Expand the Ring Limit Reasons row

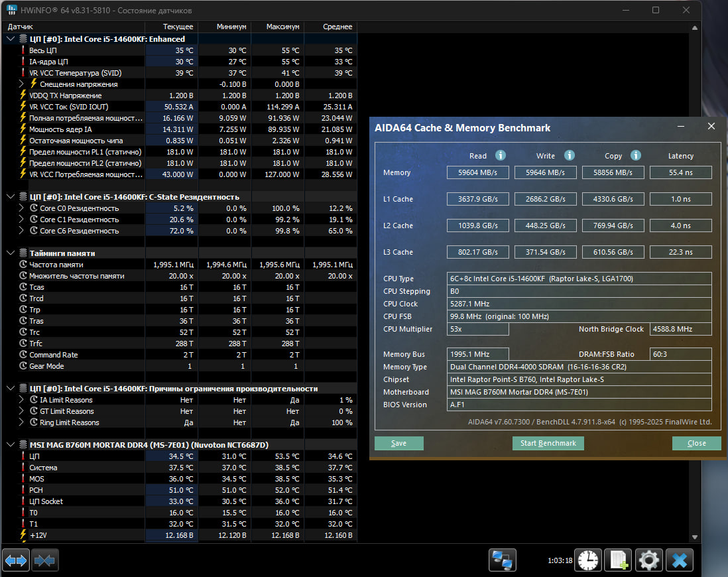(x=21, y=422)
